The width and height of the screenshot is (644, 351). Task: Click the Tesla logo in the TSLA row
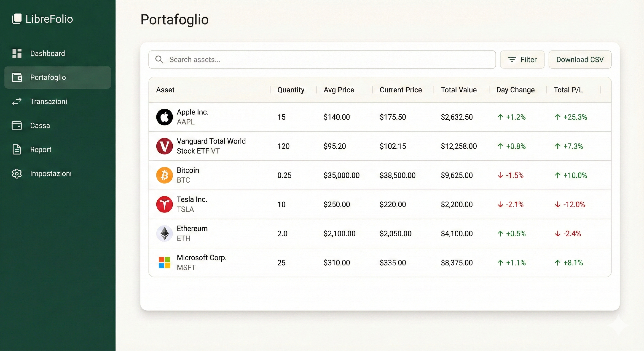point(164,204)
